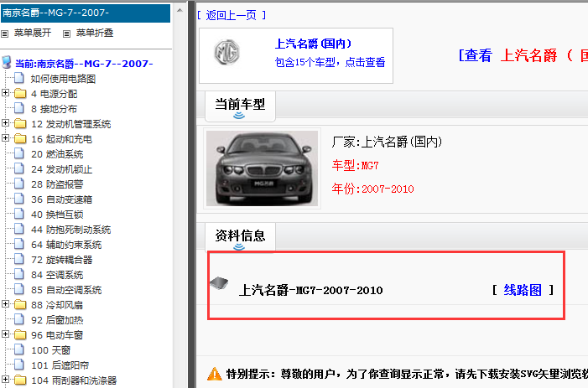This screenshot has height=388, width=588.
Task: Click the 年份:2007-2010 text
Action: (x=372, y=189)
